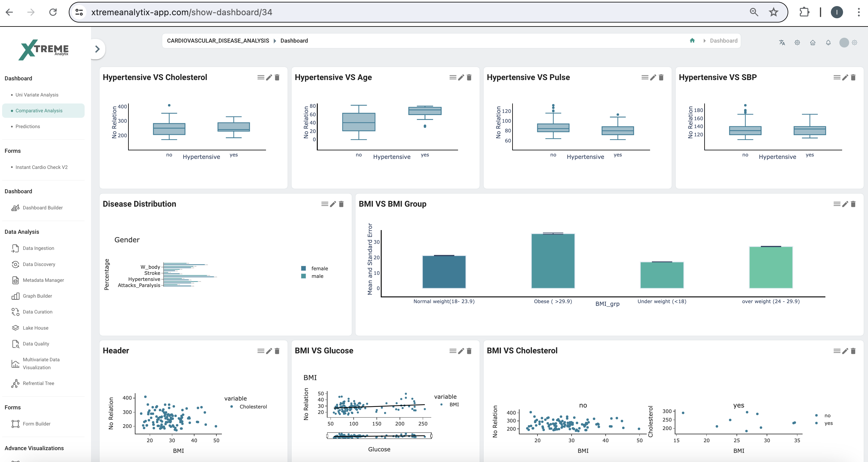Open menu for Header chart
This screenshot has height=462, width=868.
point(261,351)
